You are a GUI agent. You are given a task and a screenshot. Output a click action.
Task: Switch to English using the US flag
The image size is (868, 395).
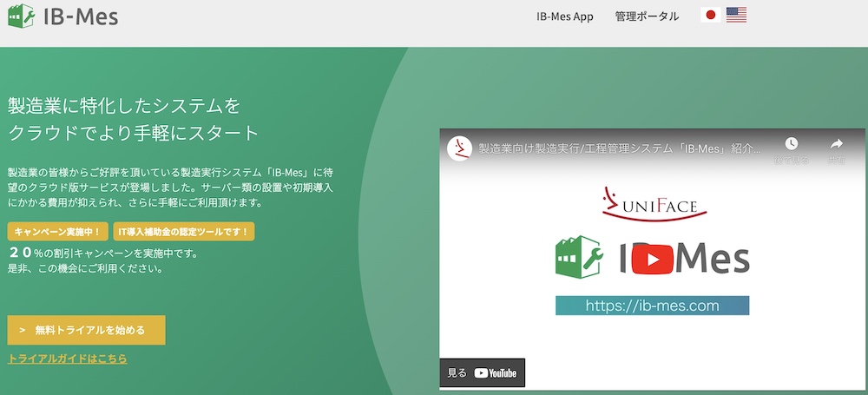point(736,16)
